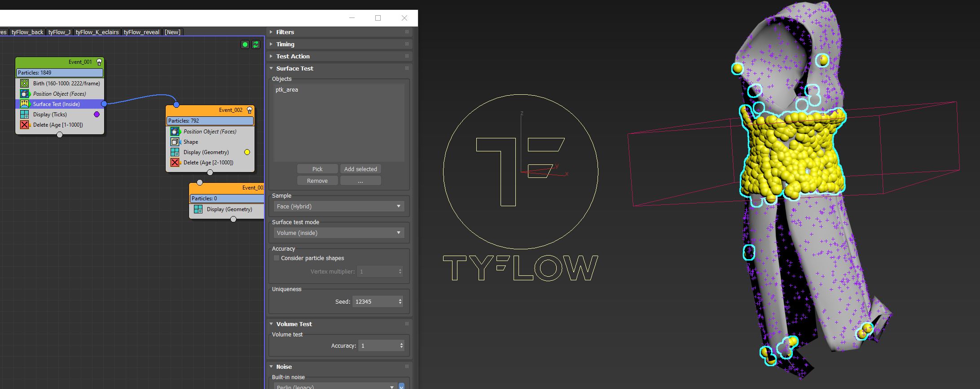Click the Particles: 792 counter

coord(210,121)
